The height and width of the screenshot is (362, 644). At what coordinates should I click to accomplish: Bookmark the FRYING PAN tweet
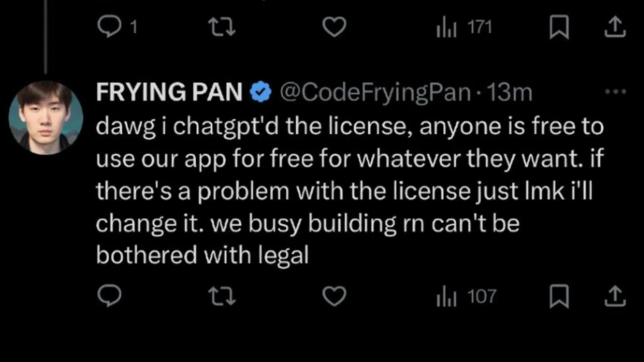(558, 296)
